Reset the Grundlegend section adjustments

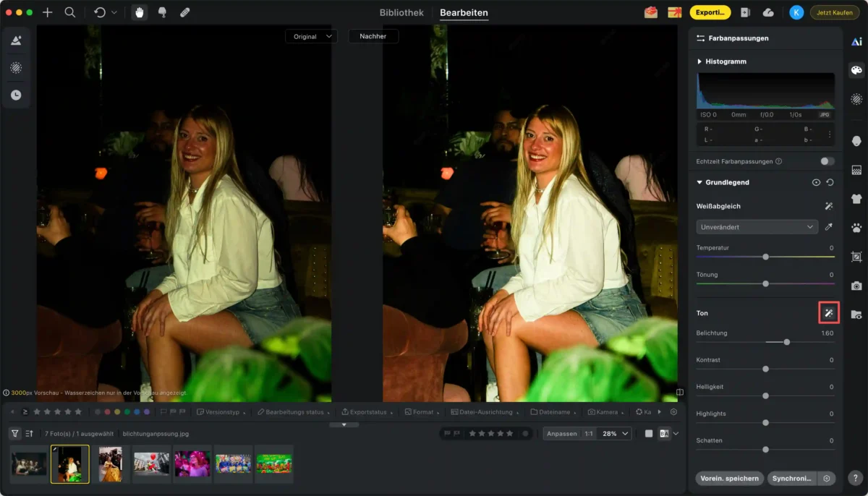pos(830,183)
